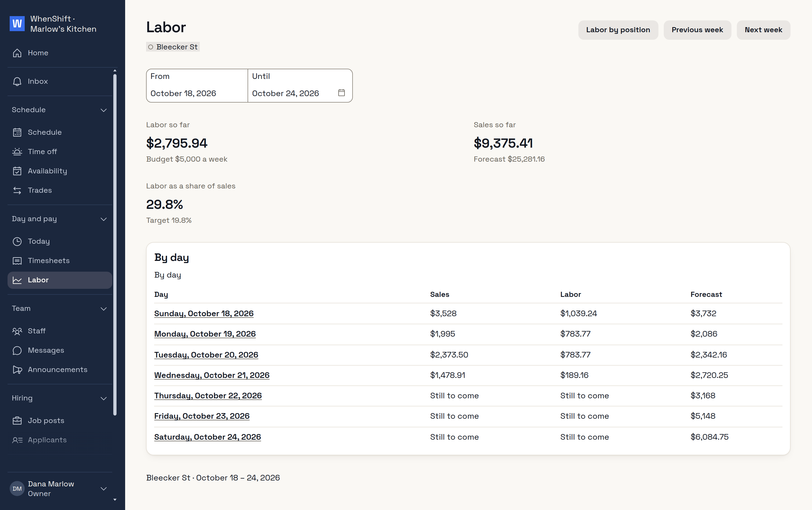Click the Labor chart icon in sidebar
Screen dimensions: 812x510
tap(17, 280)
